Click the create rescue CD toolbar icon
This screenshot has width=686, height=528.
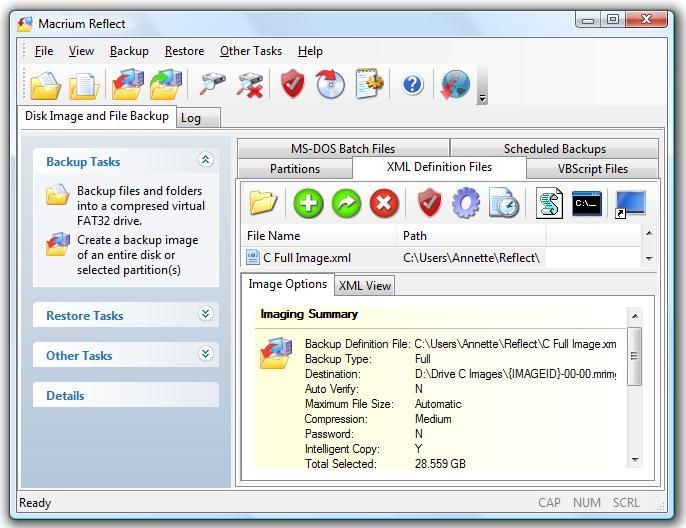(x=330, y=84)
